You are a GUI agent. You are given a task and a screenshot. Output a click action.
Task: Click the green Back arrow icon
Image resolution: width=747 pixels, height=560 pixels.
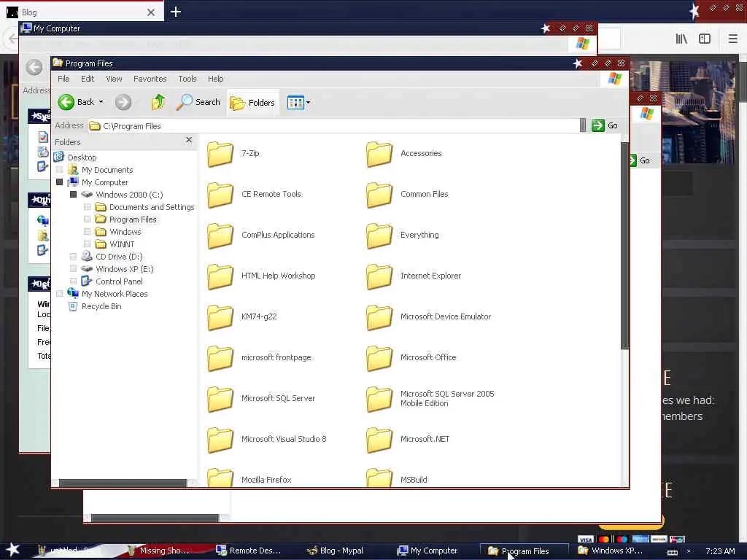click(66, 102)
